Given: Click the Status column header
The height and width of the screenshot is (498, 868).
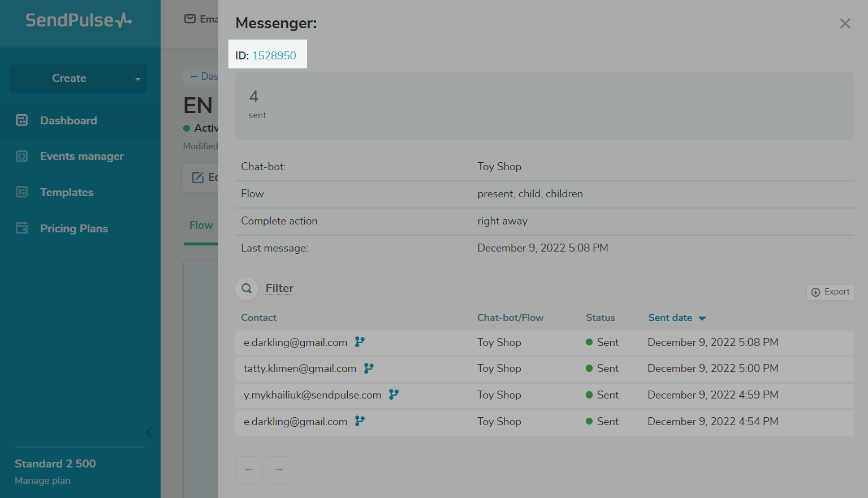Looking at the screenshot, I should (601, 318).
